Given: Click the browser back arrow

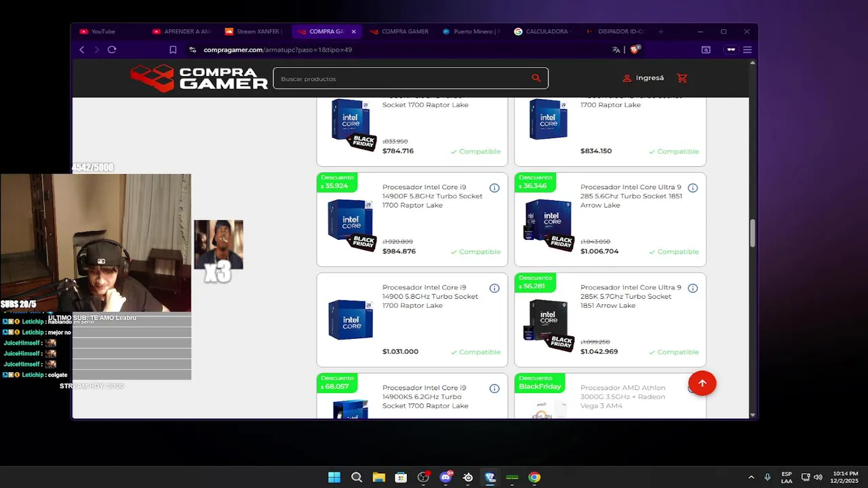Looking at the screenshot, I should (82, 49).
